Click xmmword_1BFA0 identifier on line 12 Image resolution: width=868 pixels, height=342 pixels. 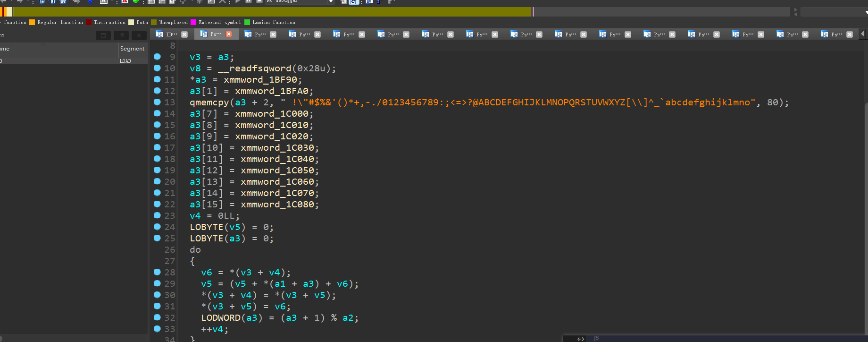[x=272, y=91]
